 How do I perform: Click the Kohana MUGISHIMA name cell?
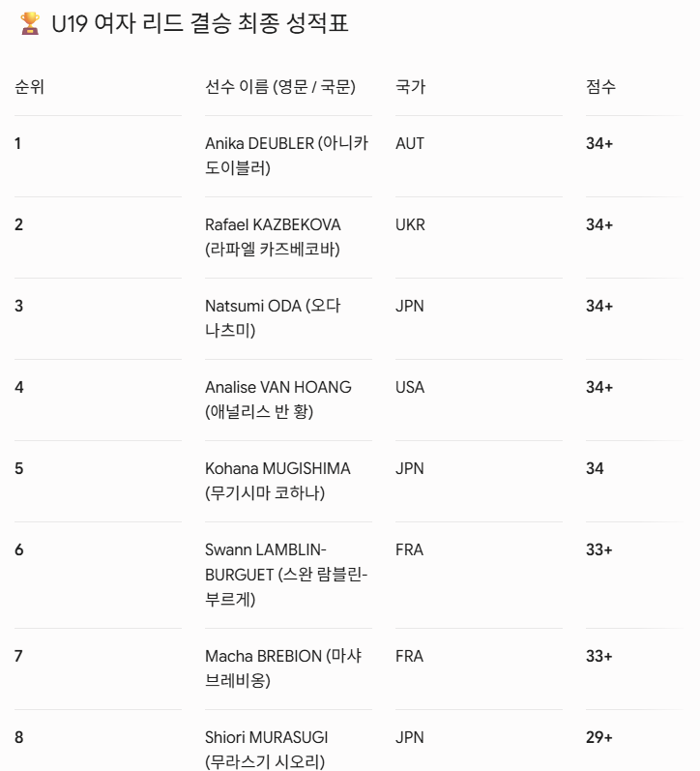pos(277,481)
